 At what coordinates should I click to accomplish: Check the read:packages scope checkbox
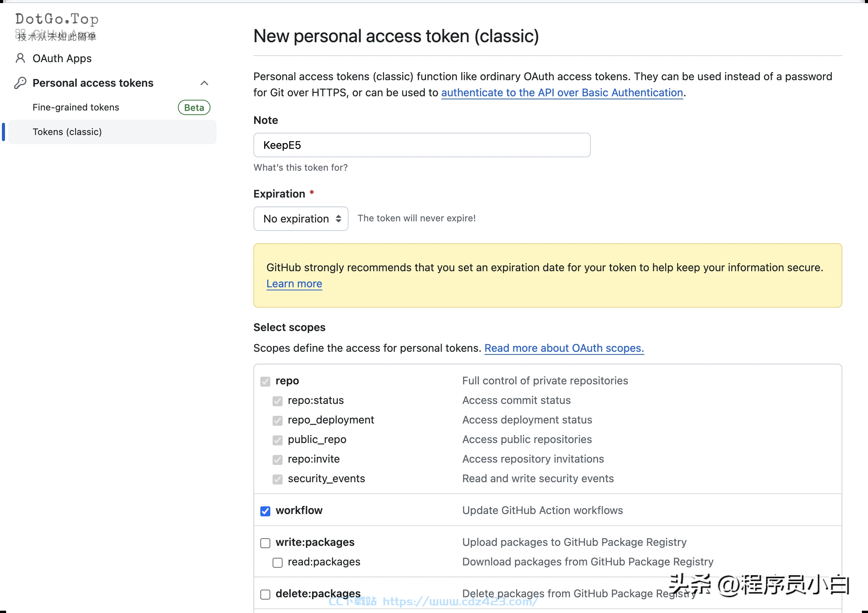tap(278, 562)
